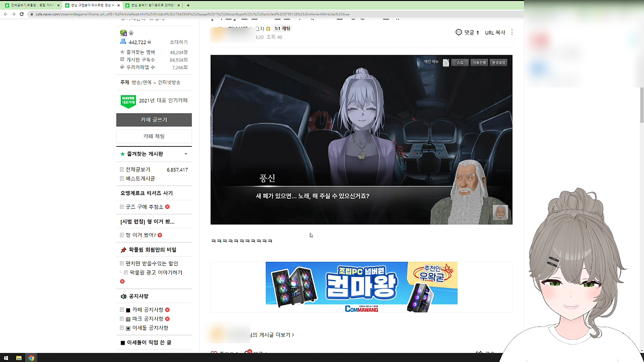Click the log document icon in game image
Viewport: 644px width, 362px height.
pos(446,63)
